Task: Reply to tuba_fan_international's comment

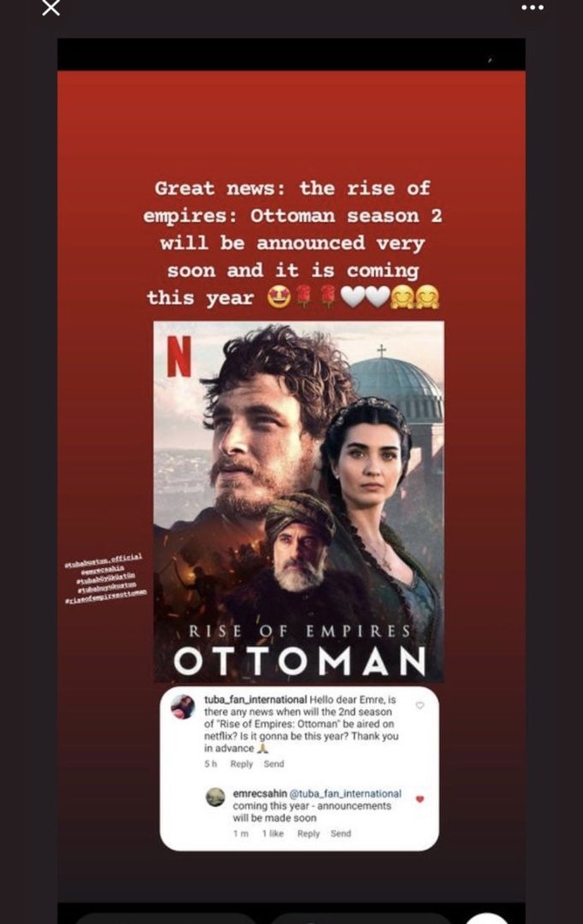Action: [241, 764]
